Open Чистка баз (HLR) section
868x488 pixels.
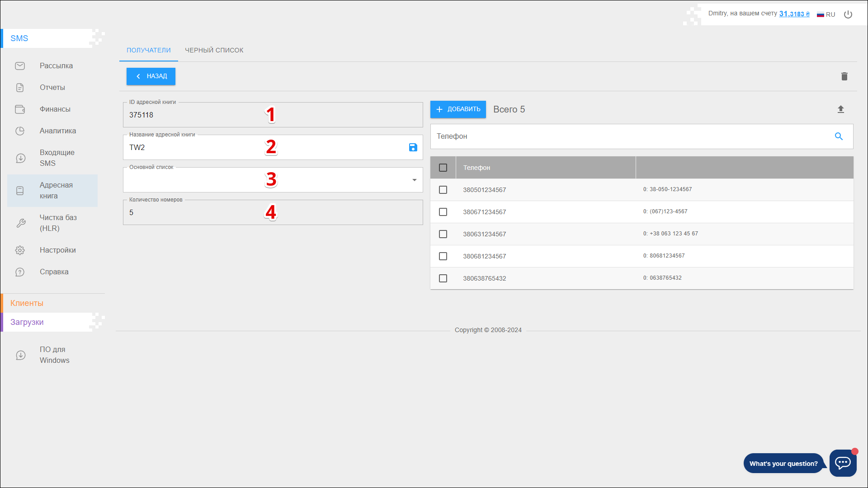(x=58, y=223)
